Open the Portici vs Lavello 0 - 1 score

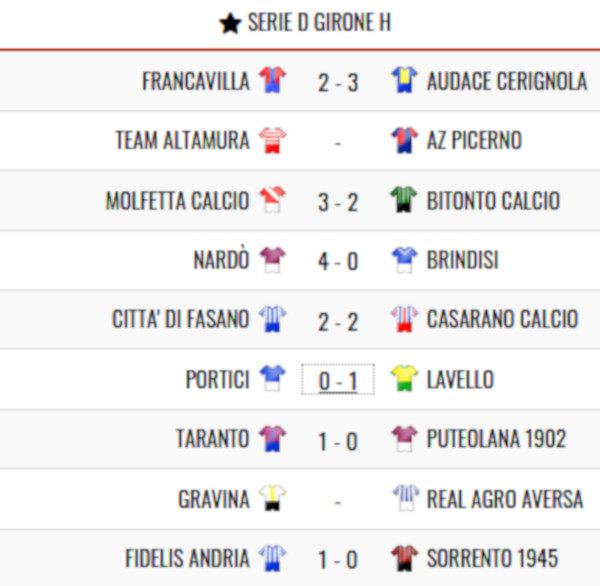pyautogui.click(x=338, y=380)
